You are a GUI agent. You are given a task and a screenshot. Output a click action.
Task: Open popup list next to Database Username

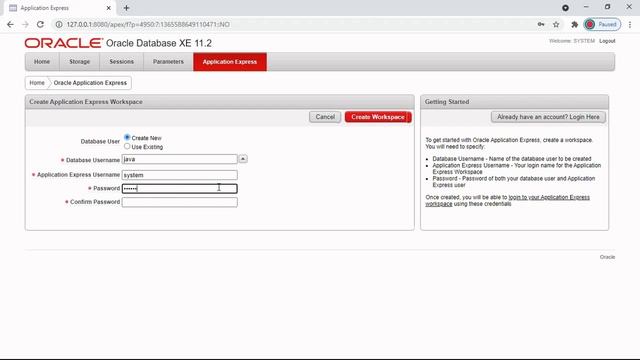243,159
